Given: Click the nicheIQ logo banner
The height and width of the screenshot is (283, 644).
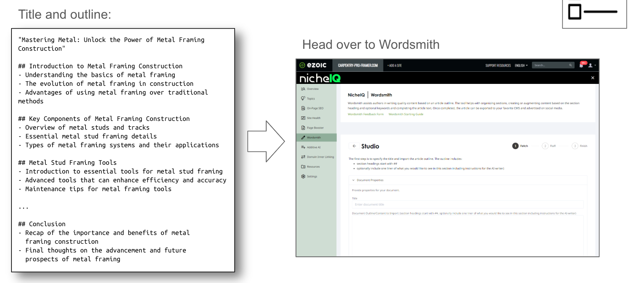Looking at the screenshot, I should (x=320, y=78).
